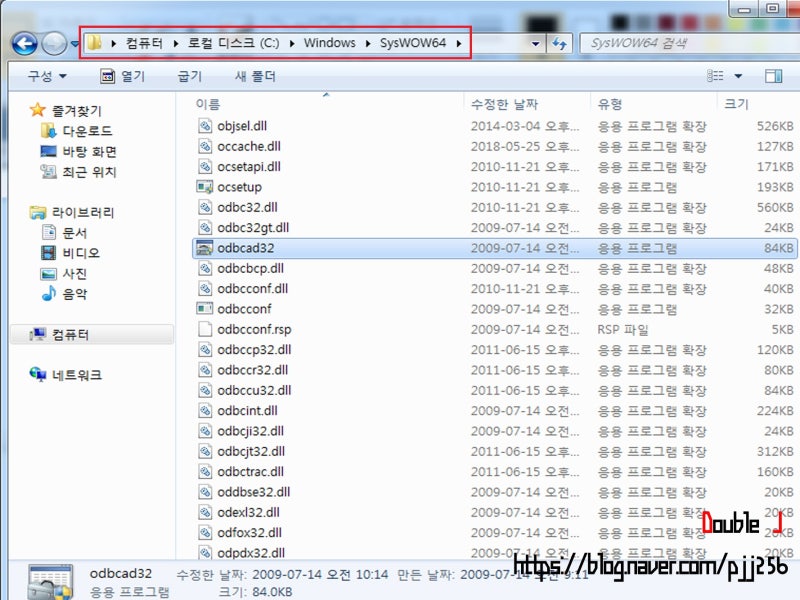Screen dimensions: 800x600
Task: Open the address bar history dropdown arrow
Action: tap(533, 42)
